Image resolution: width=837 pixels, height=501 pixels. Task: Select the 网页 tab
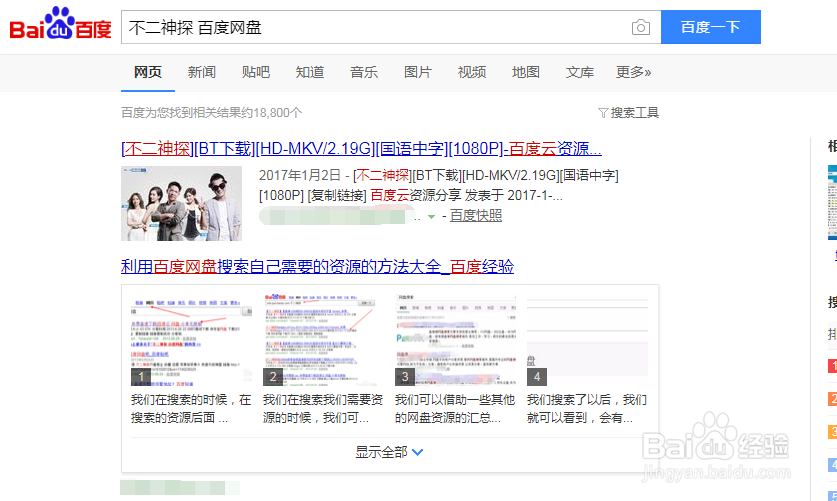click(148, 72)
